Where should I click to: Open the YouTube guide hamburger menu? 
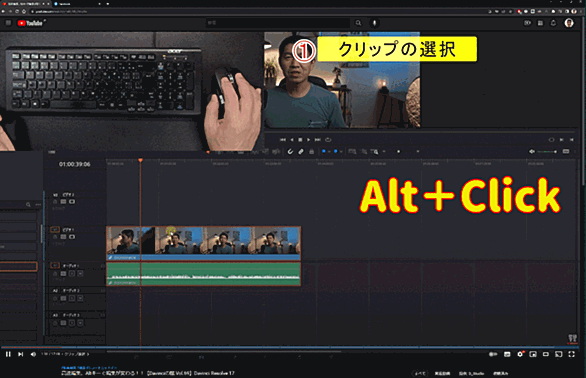point(8,23)
